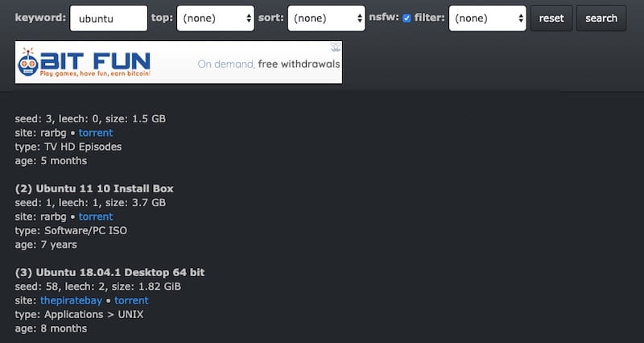Click the search button
Screen dimensions: 644x343
tap(601, 18)
